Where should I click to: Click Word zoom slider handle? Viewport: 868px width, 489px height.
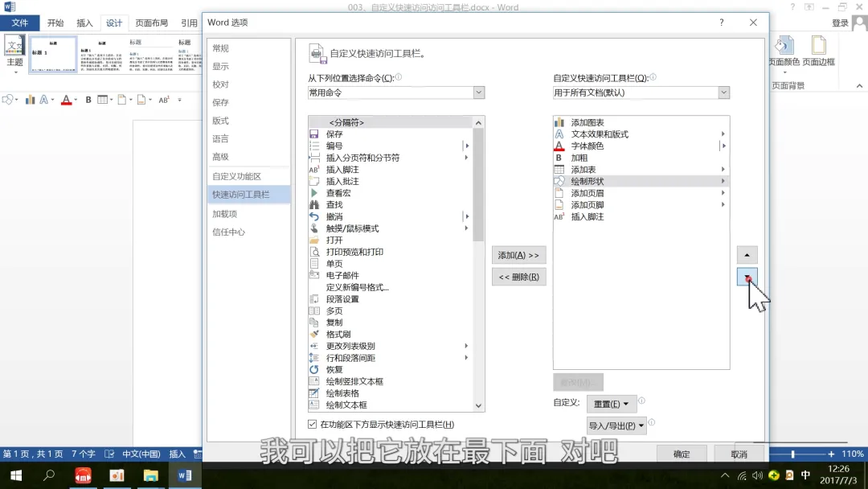point(792,454)
